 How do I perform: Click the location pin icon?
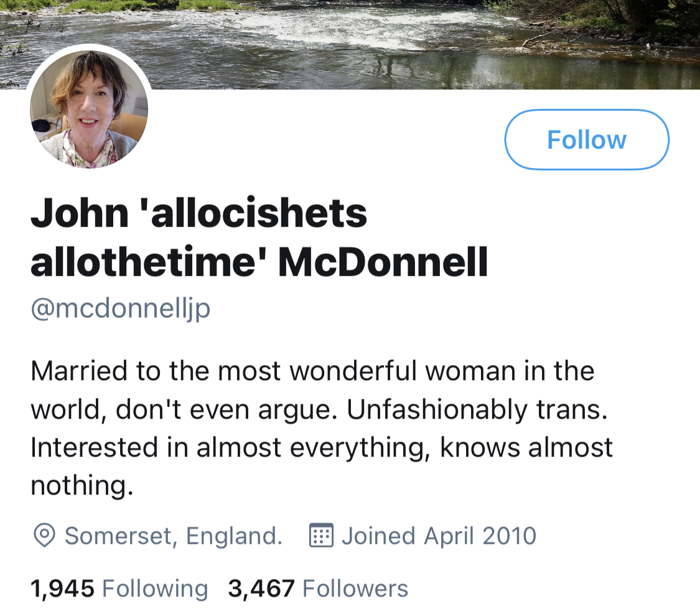click(x=44, y=536)
